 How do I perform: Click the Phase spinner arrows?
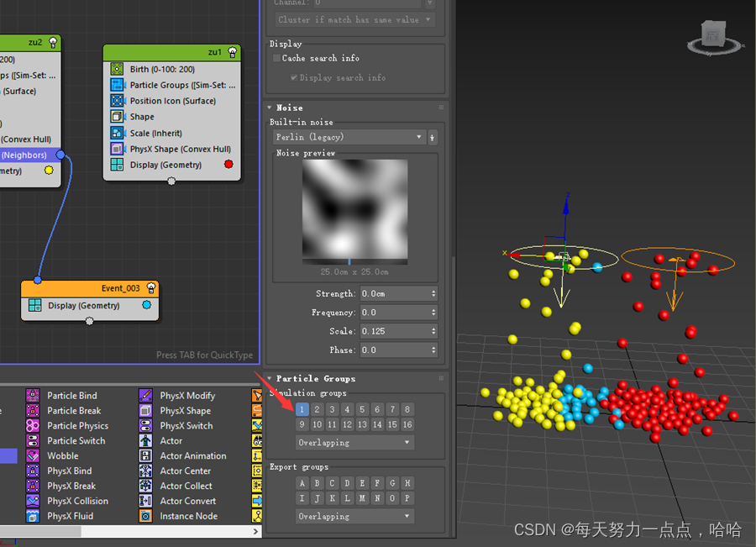[433, 350]
